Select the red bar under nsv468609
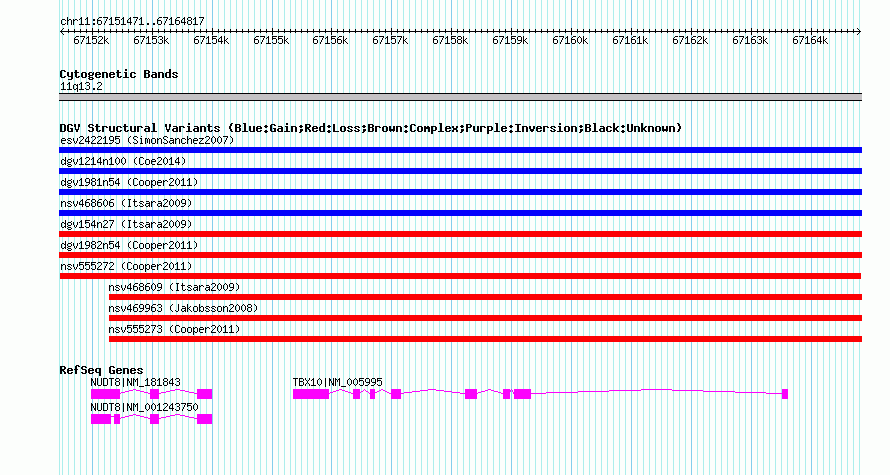890x475 pixels. click(485, 297)
